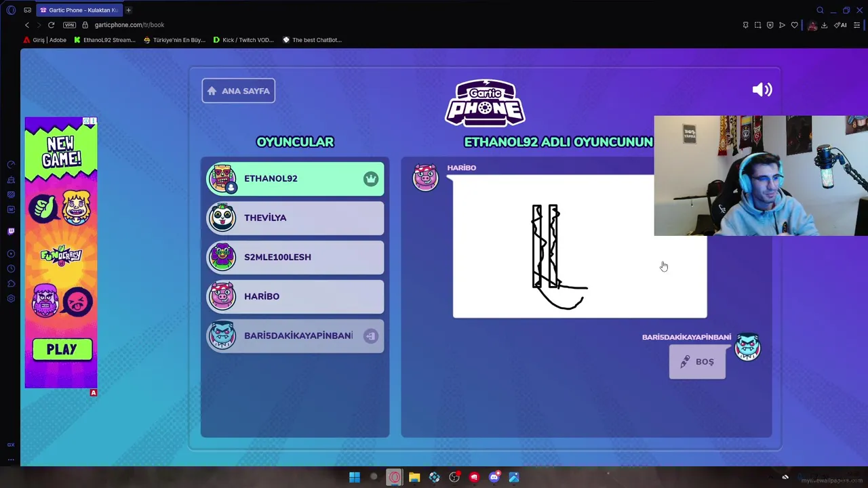
Task: Open the settings gear in the sidebar
Action: pos(11,299)
